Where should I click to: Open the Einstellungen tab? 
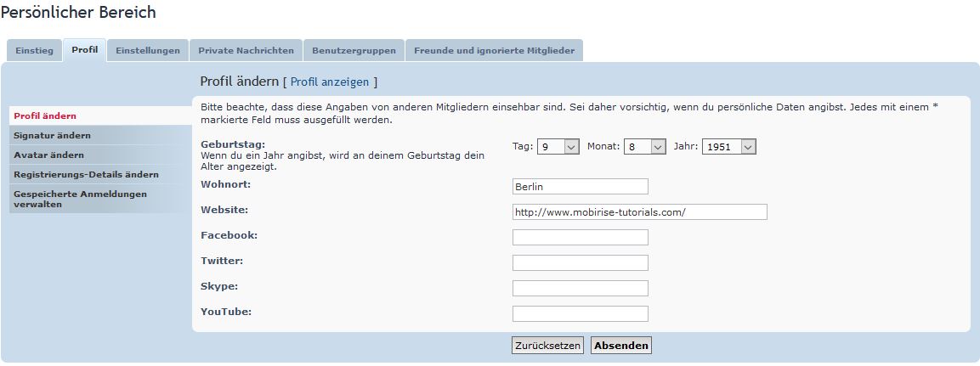[148, 51]
